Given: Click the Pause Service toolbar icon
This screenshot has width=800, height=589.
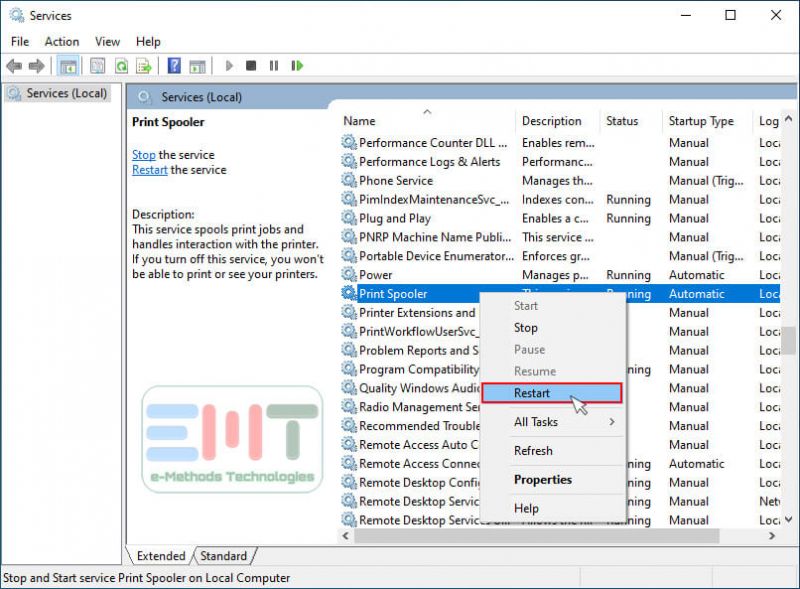Looking at the screenshot, I should pos(274,66).
